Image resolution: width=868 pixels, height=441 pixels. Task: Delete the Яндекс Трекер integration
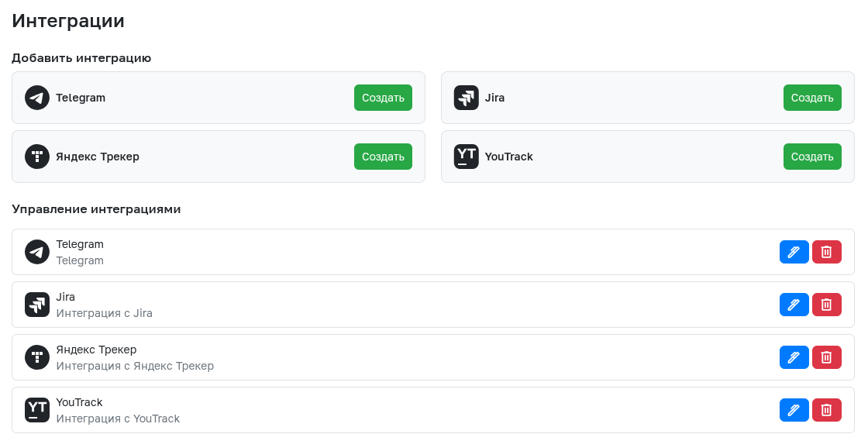click(826, 357)
